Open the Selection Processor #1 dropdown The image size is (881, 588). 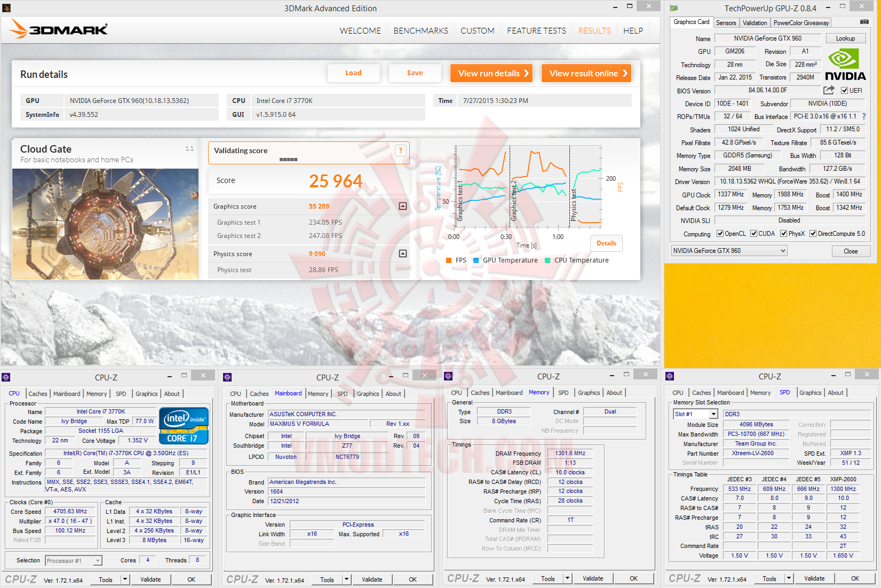pos(74,561)
